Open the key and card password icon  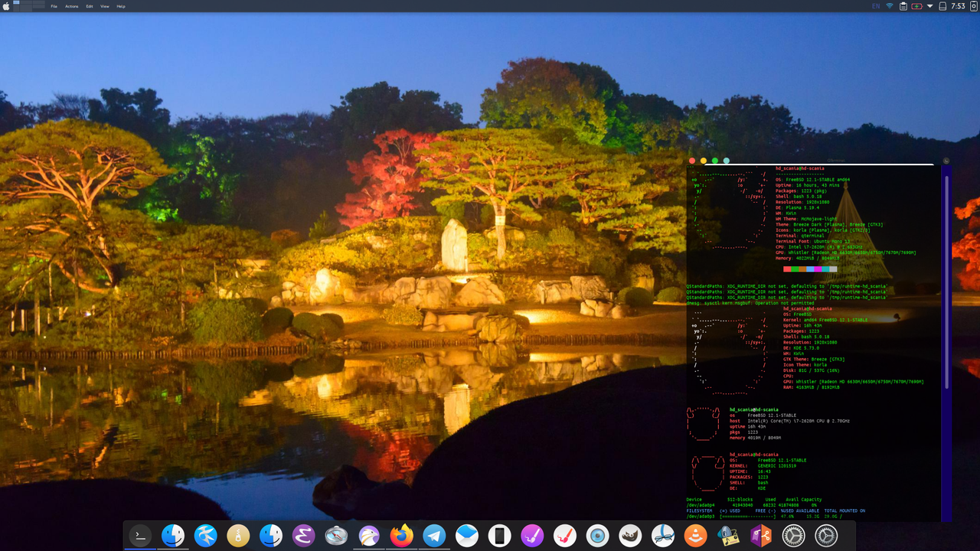728,536
